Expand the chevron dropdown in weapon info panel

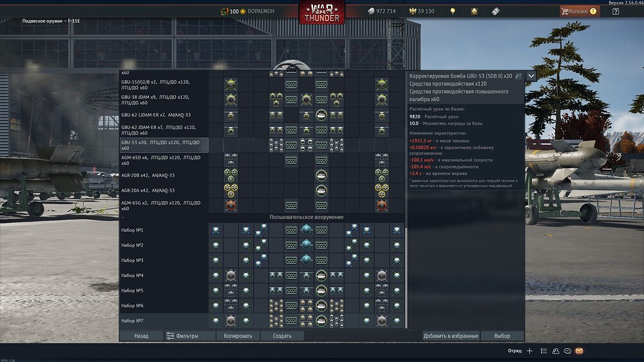click(531, 76)
